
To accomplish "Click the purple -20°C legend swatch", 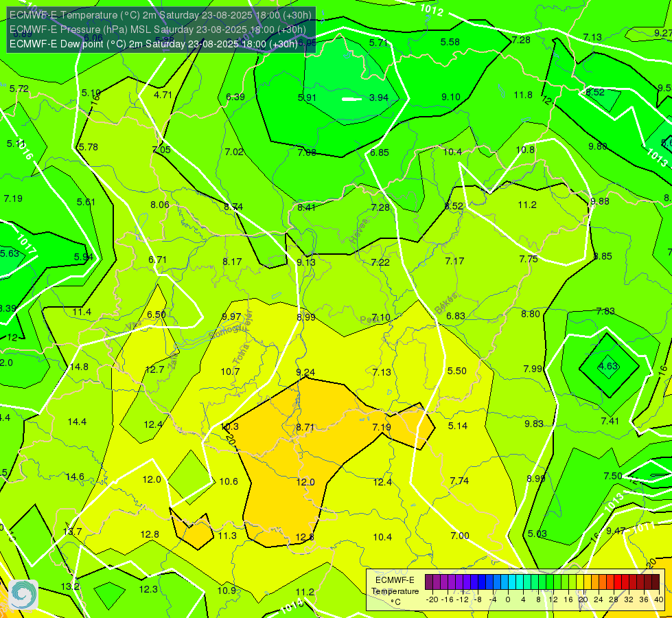I will [429, 582].
